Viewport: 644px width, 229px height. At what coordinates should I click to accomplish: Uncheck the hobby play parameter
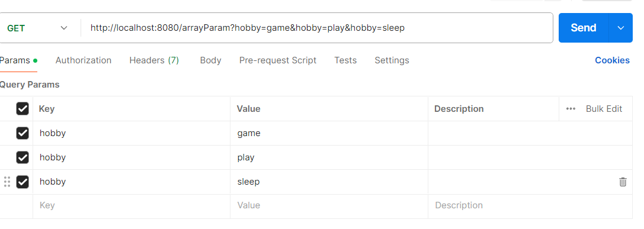23,157
